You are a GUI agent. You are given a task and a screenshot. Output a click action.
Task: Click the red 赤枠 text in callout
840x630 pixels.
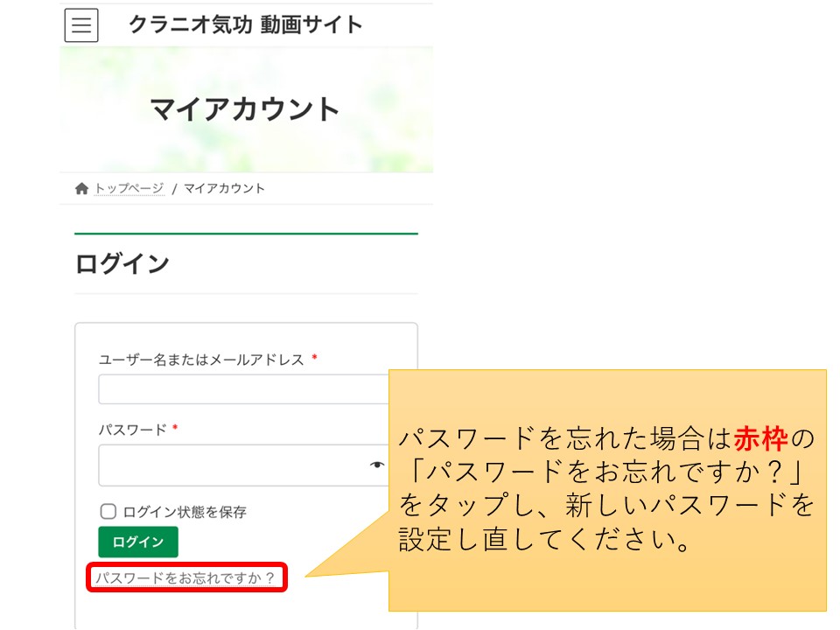click(x=760, y=437)
